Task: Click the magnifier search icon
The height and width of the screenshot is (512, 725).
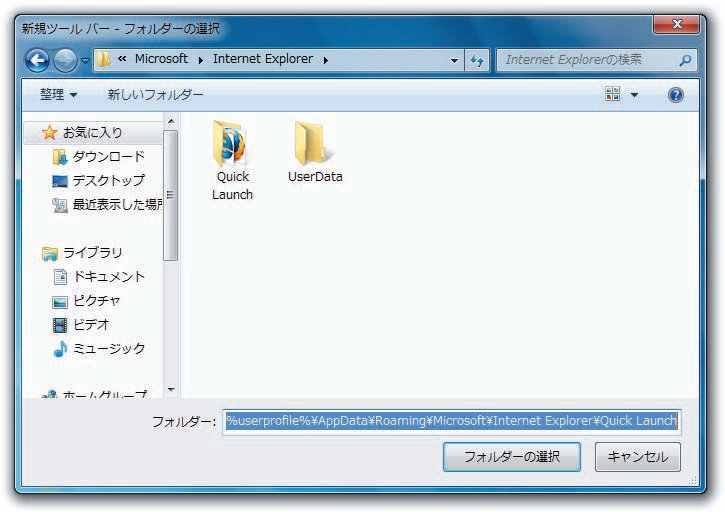Action: 686,60
